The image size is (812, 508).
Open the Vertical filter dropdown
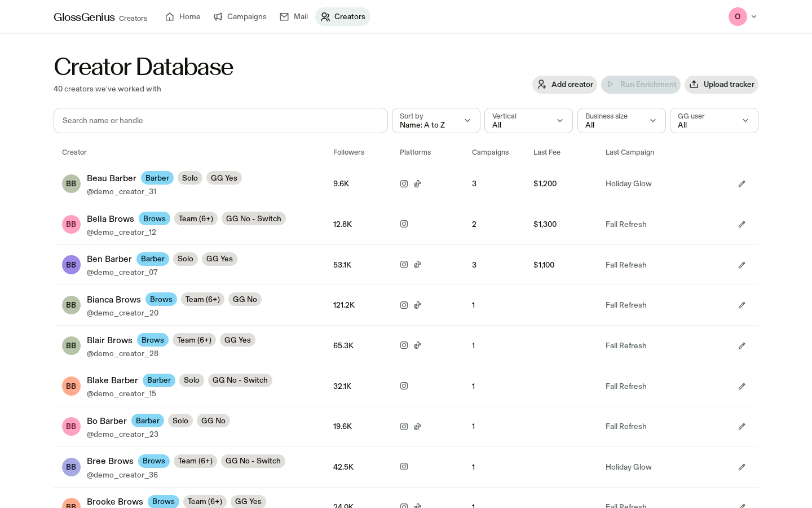pyautogui.click(x=528, y=121)
